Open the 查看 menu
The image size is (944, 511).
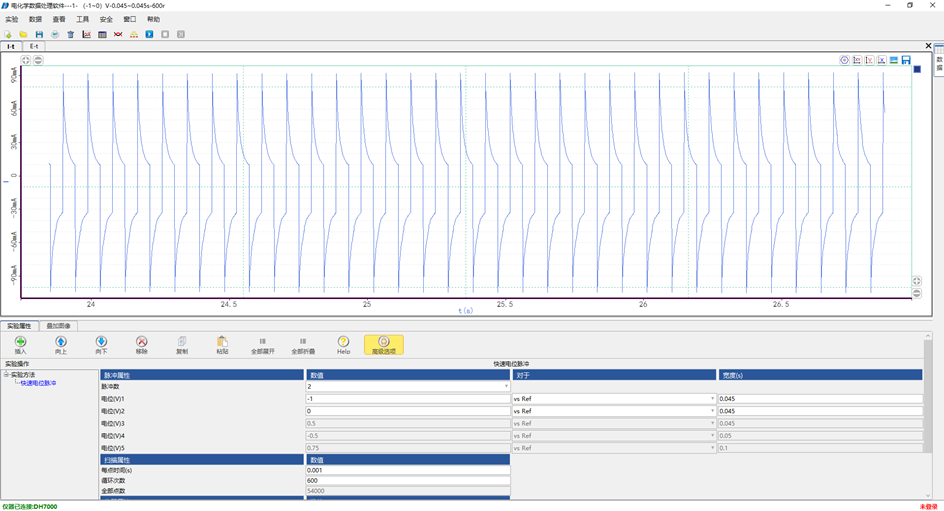(59, 19)
